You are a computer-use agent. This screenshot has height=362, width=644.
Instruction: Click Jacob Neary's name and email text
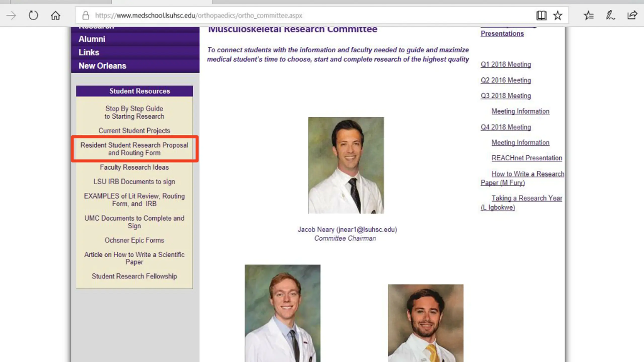pyautogui.click(x=347, y=230)
